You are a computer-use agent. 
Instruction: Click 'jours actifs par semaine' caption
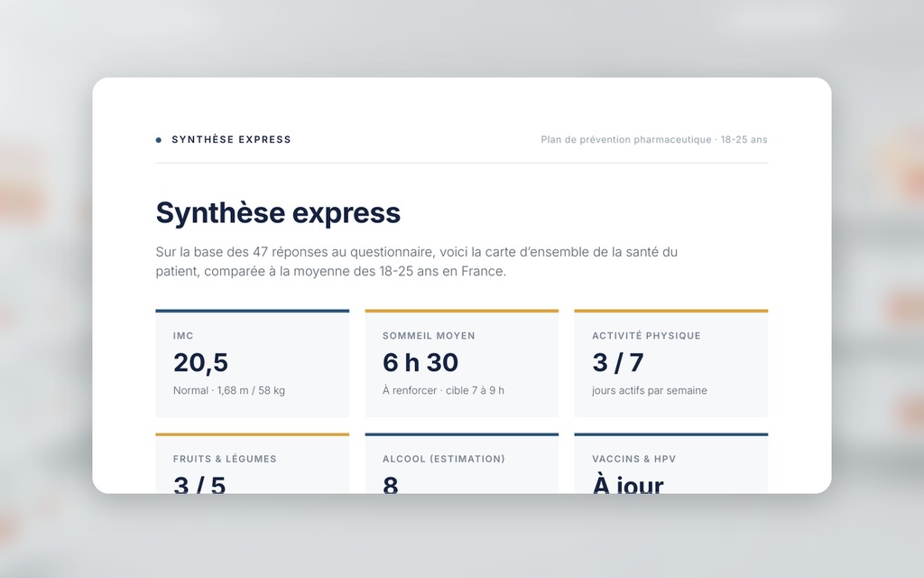coord(650,390)
